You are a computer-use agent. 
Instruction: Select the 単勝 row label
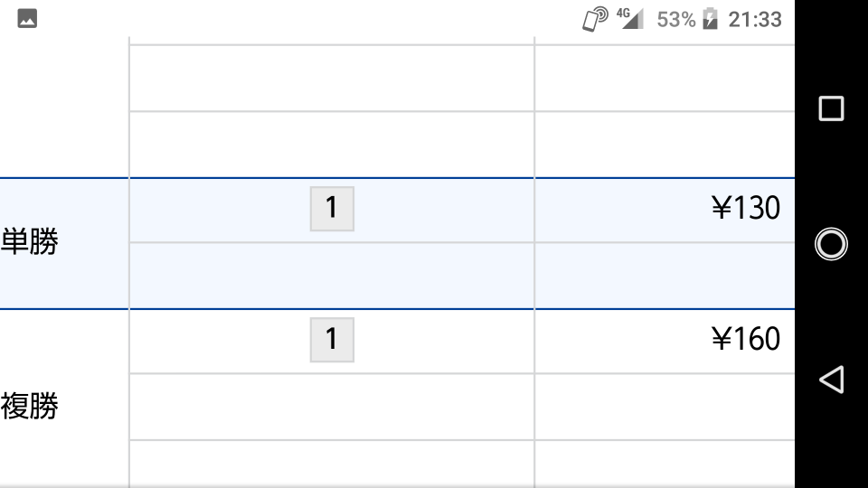coord(29,242)
